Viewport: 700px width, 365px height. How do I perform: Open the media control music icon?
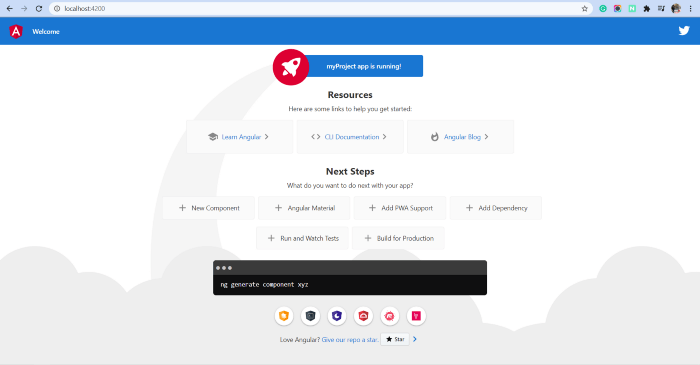coord(661,8)
